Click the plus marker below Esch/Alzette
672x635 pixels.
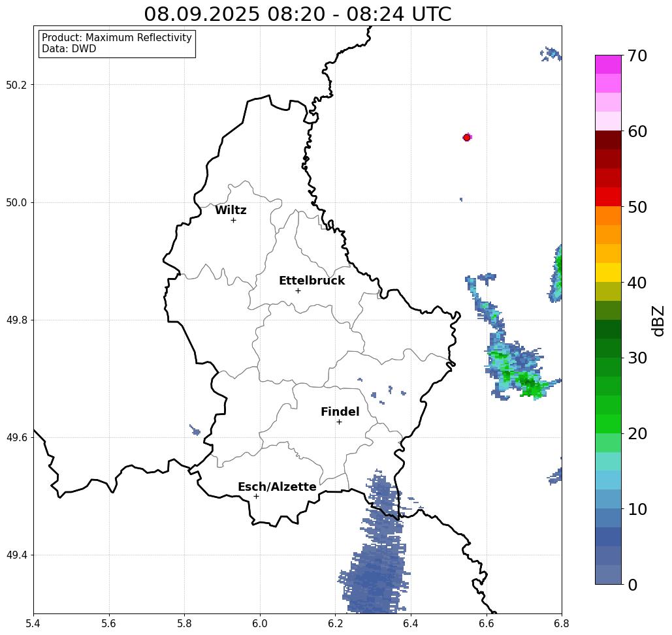tap(256, 497)
